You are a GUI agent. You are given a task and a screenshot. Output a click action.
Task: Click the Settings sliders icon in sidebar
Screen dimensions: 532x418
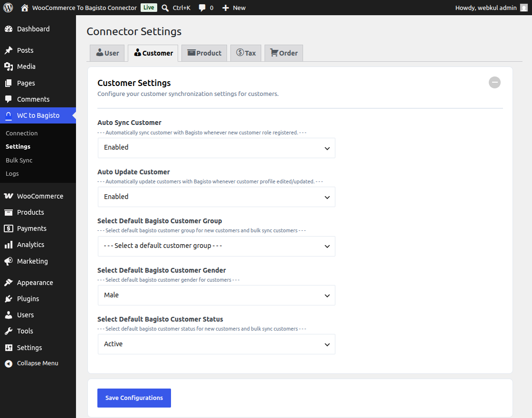point(9,348)
